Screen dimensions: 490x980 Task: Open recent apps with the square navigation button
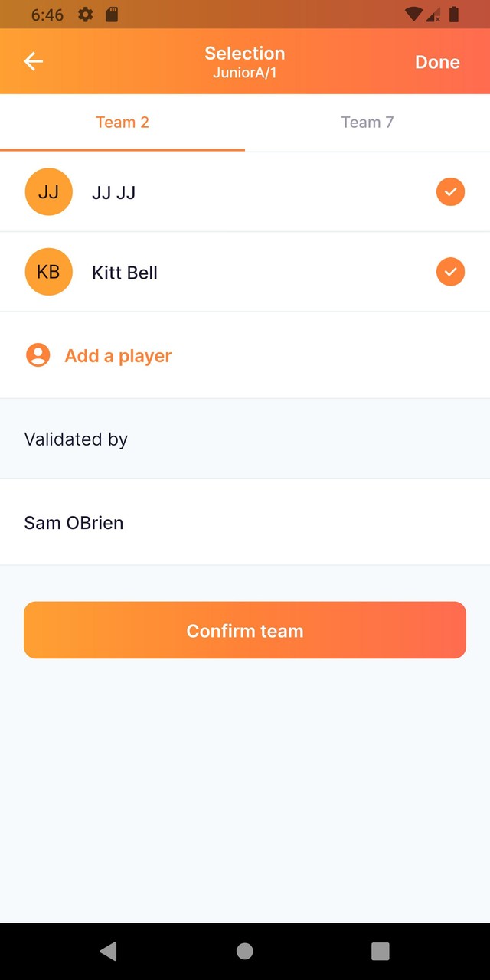tap(381, 951)
